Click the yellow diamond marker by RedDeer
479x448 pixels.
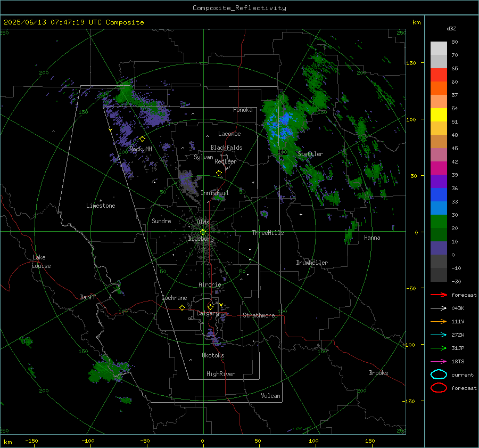pos(219,173)
